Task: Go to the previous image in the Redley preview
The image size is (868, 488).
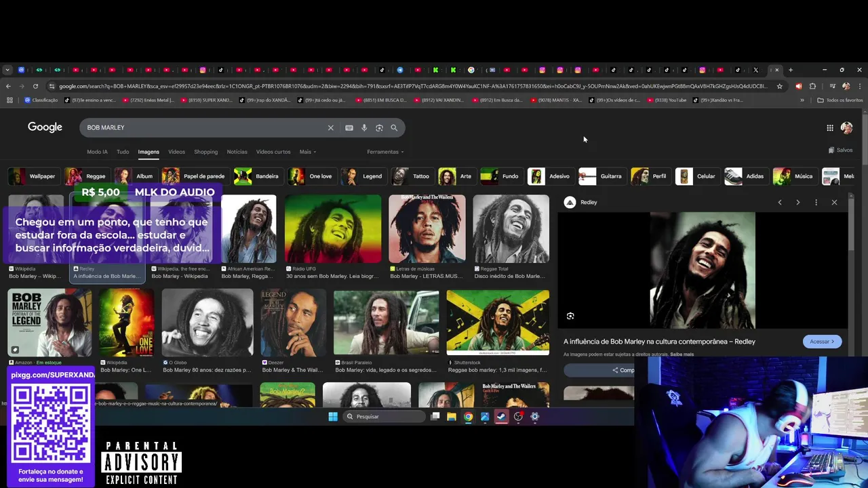Action: point(780,202)
